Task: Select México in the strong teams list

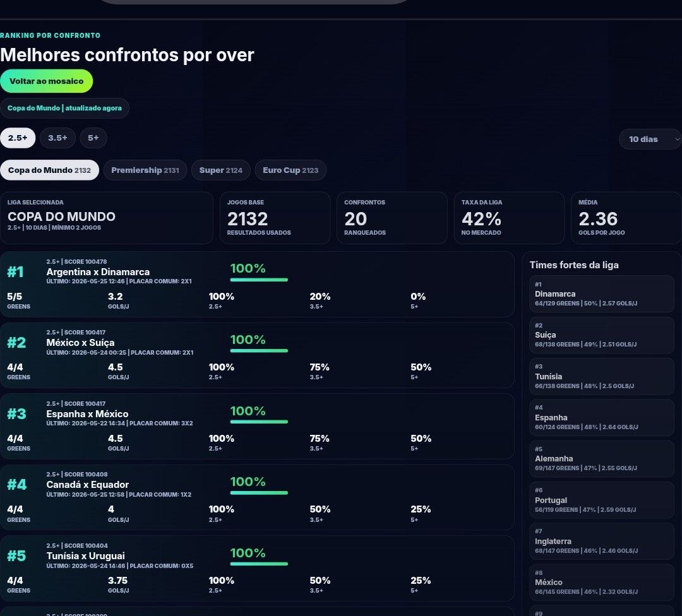Action: [x=602, y=583]
